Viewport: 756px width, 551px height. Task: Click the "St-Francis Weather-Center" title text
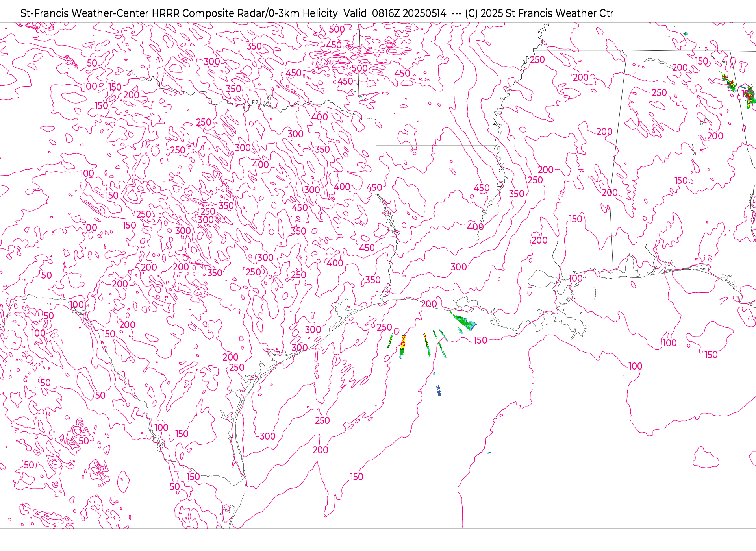(x=85, y=13)
